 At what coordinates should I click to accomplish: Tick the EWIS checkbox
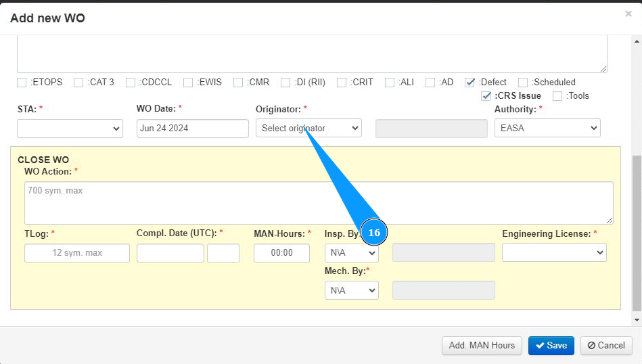(x=188, y=83)
